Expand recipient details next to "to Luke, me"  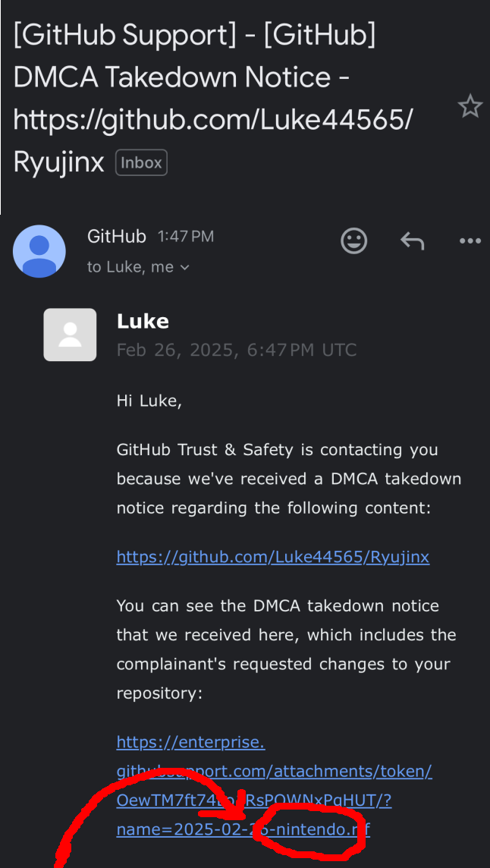184,267
